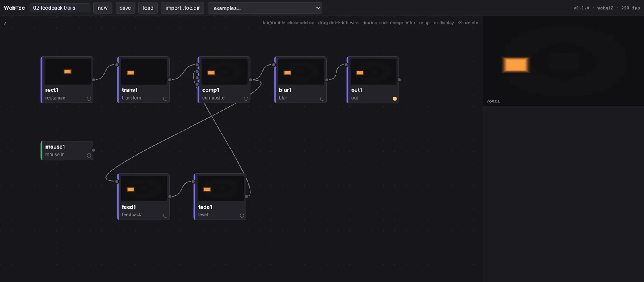Select comp1 node preview thumbnail
Viewport: 644px width, 282px height.
[225, 71]
